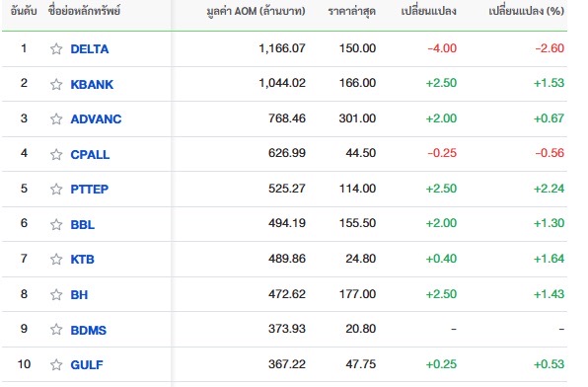Open the KBANK stock link
This screenshot has height=387, width=588.
tap(92, 85)
